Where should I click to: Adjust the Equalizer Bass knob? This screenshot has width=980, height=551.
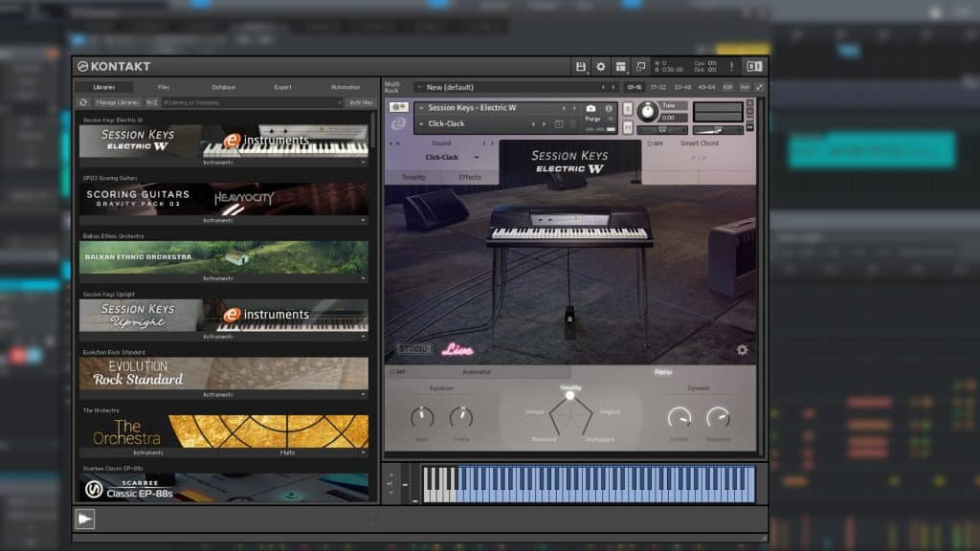pos(422,417)
